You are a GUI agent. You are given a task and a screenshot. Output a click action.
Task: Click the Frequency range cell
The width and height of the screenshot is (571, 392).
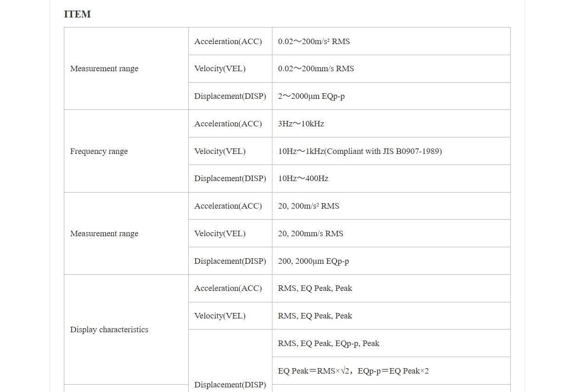click(126, 151)
